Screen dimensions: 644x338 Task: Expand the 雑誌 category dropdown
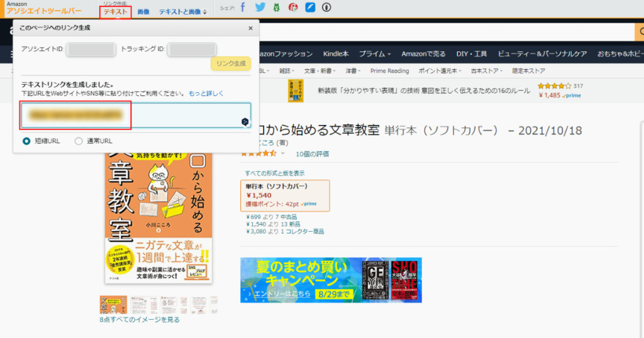287,71
